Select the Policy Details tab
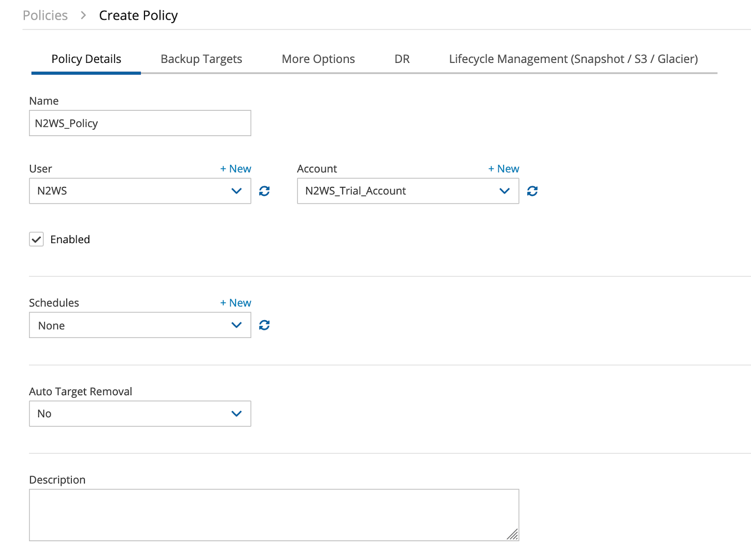The width and height of the screenshot is (751, 560). click(x=86, y=59)
